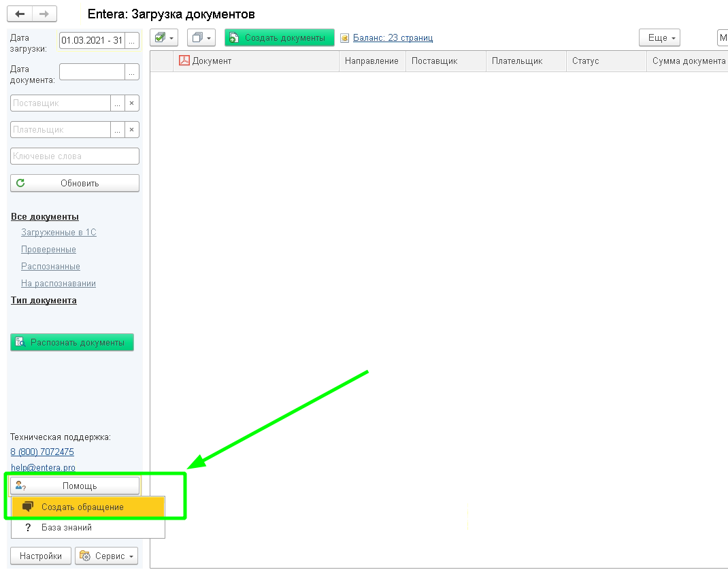Screen dimensions: 728x572
Task: Click the Плательщик filter field
Action: click(x=61, y=129)
